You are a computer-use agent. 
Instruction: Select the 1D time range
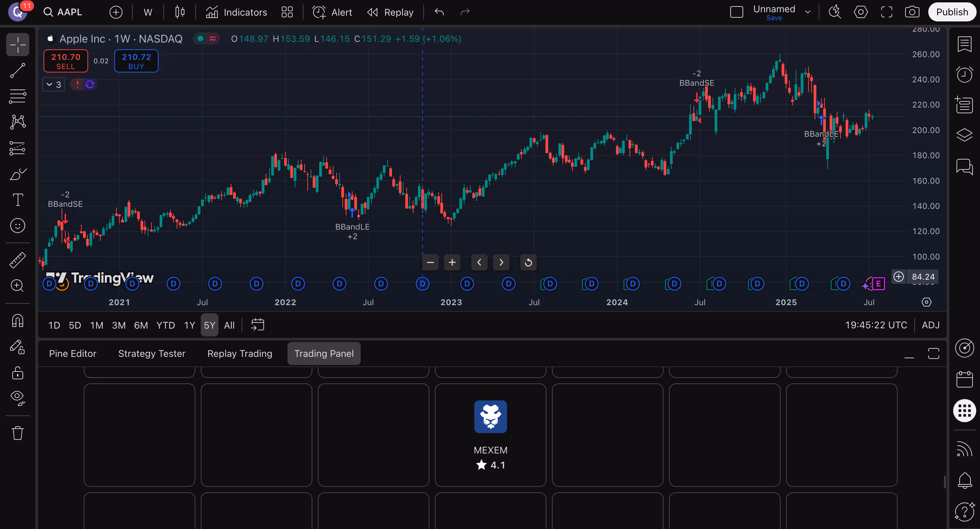(54, 325)
